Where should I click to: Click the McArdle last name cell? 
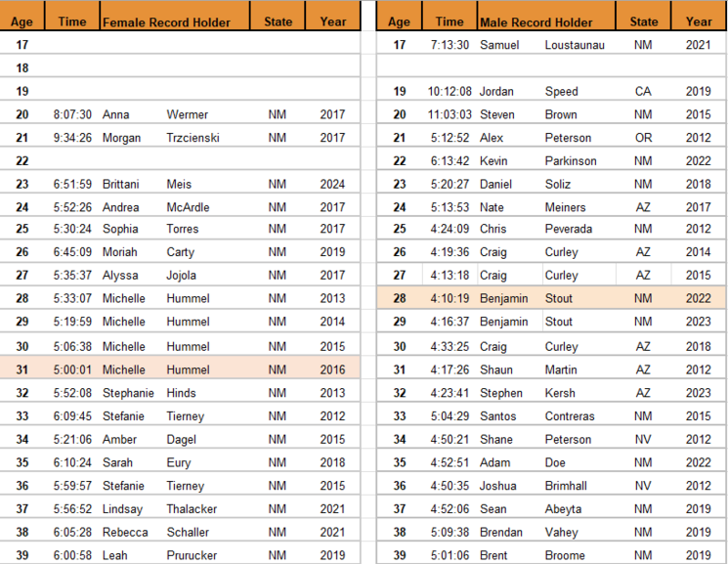pyautogui.click(x=188, y=207)
